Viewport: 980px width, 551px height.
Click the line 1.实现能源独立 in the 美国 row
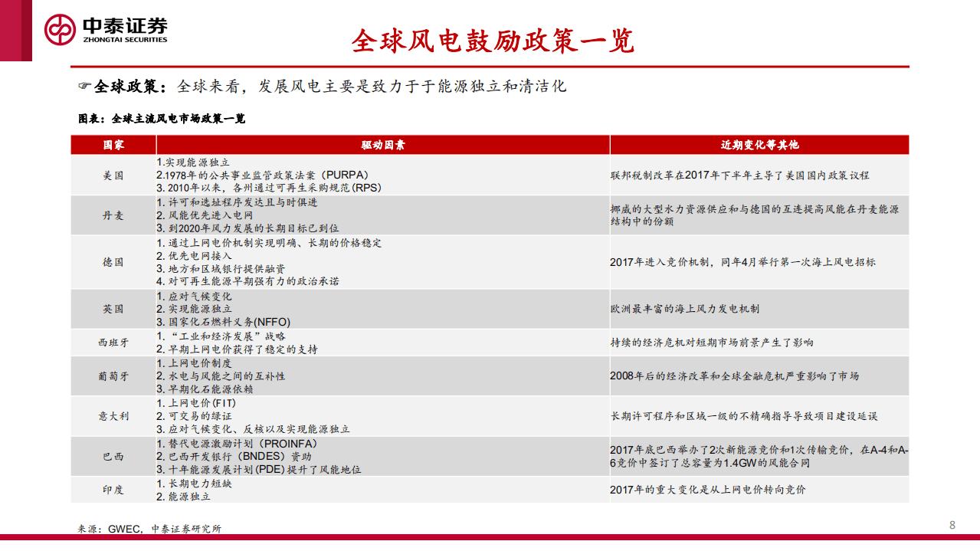(193, 162)
